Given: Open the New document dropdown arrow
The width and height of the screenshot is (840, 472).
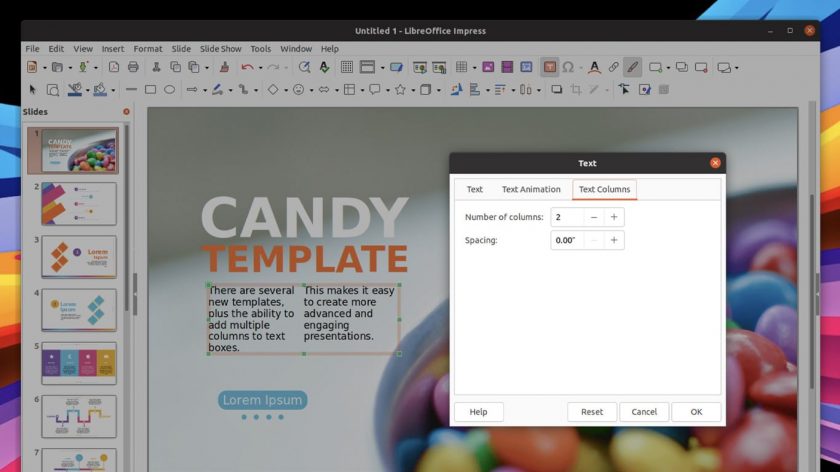Looking at the screenshot, I should pos(44,68).
